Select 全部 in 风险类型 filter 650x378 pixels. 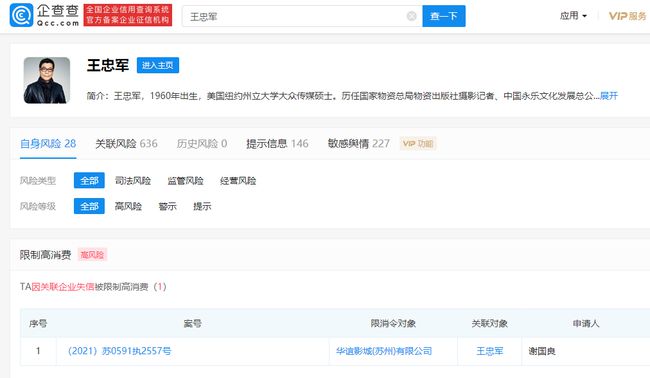[89, 180]
